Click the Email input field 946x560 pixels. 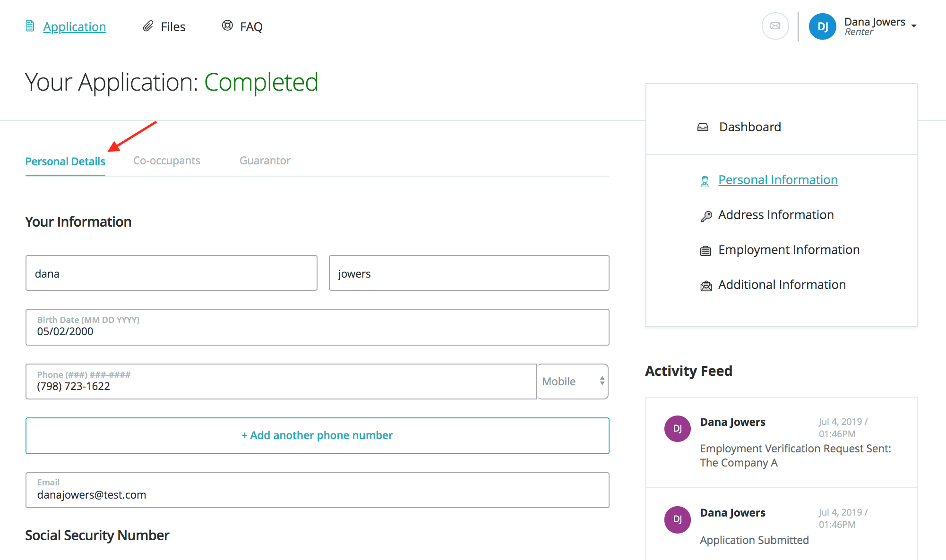tap(317, 490)
